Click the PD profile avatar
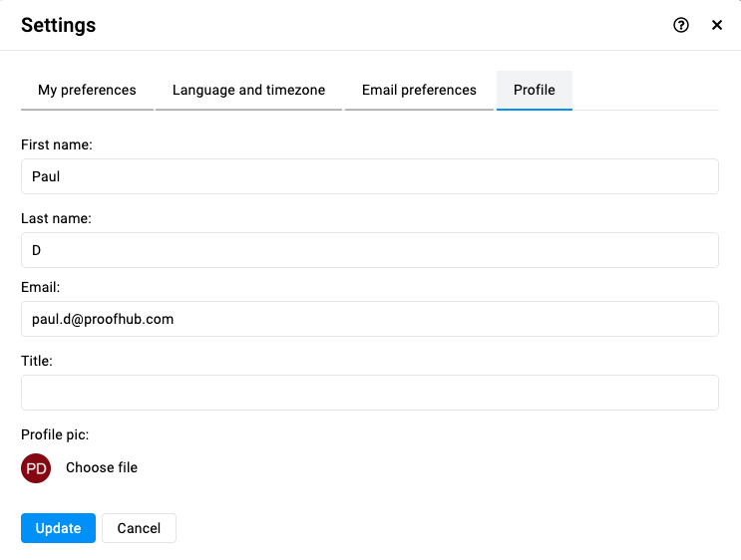 [x=36, y=468]
